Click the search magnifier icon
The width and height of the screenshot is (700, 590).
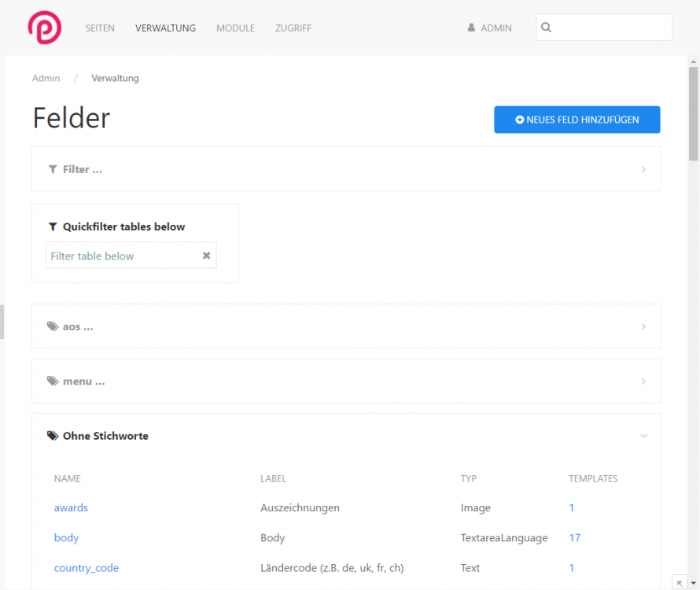click(x=546, y=27)
